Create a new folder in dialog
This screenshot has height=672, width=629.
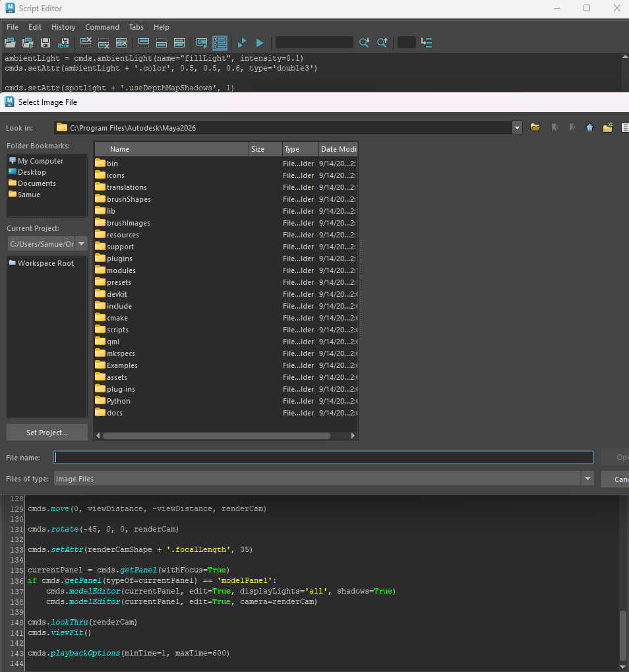[607, 127]
